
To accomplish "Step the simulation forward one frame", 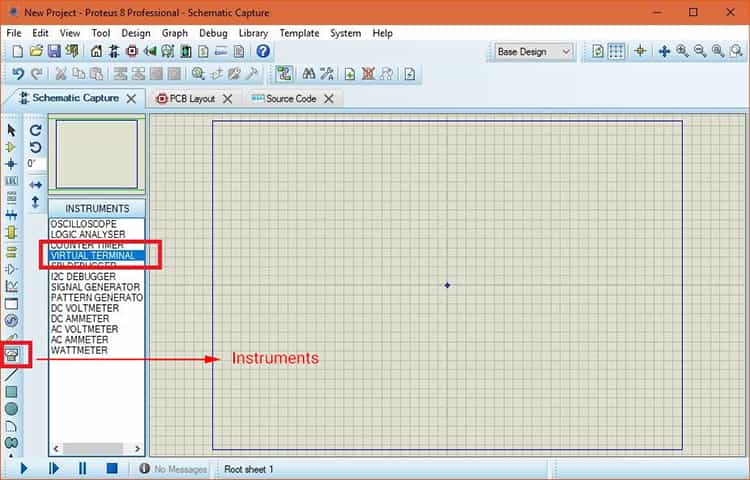I will [x=54, y=469].
